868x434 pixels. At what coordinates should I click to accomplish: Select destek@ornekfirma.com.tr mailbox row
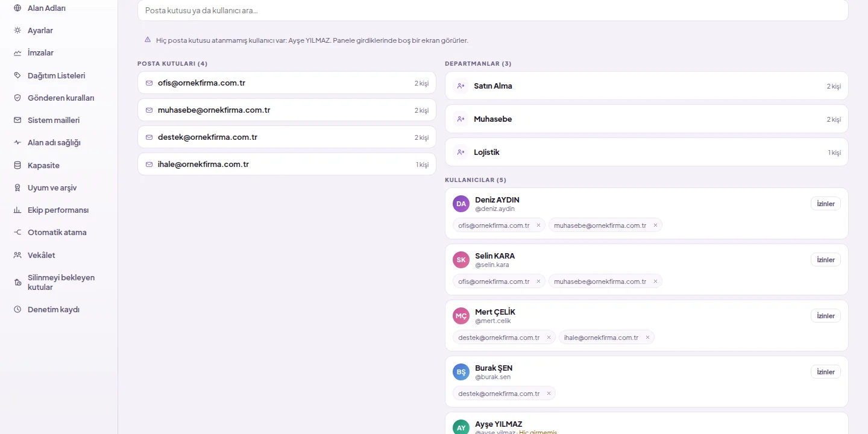coord(286,137)
